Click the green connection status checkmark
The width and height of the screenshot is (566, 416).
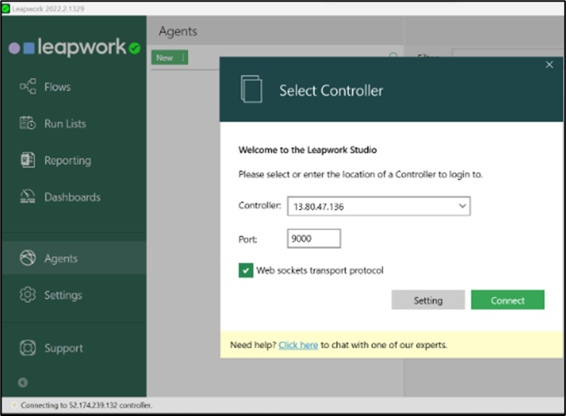click(x=135, y=48)
